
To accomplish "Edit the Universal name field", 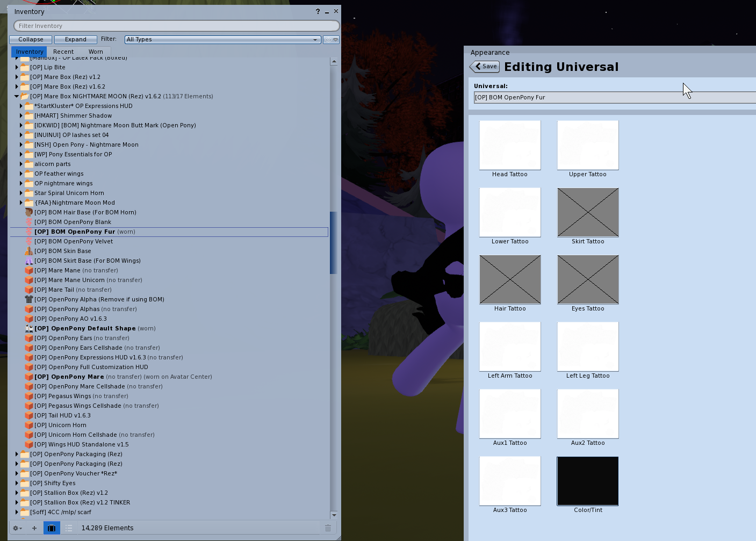I will (615, 97).
